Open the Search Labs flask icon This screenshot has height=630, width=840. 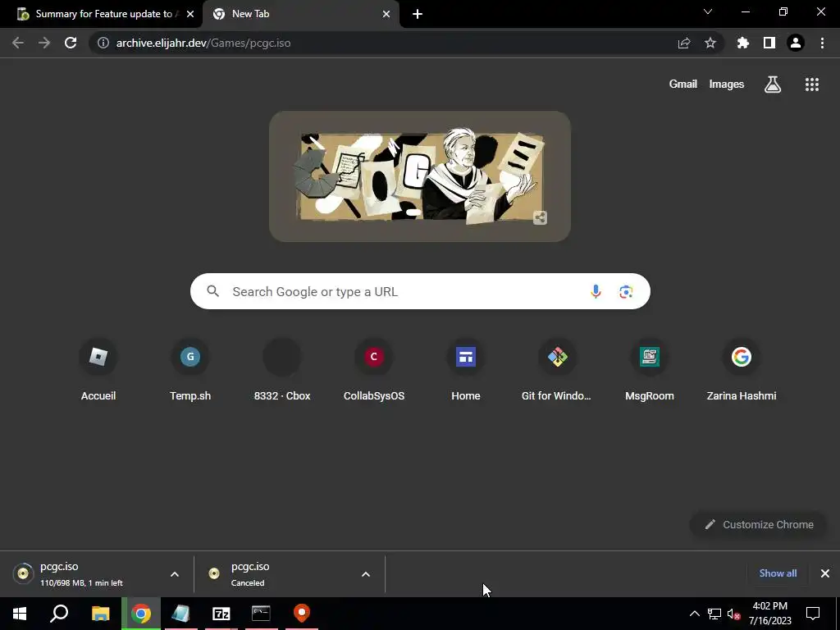773,84
